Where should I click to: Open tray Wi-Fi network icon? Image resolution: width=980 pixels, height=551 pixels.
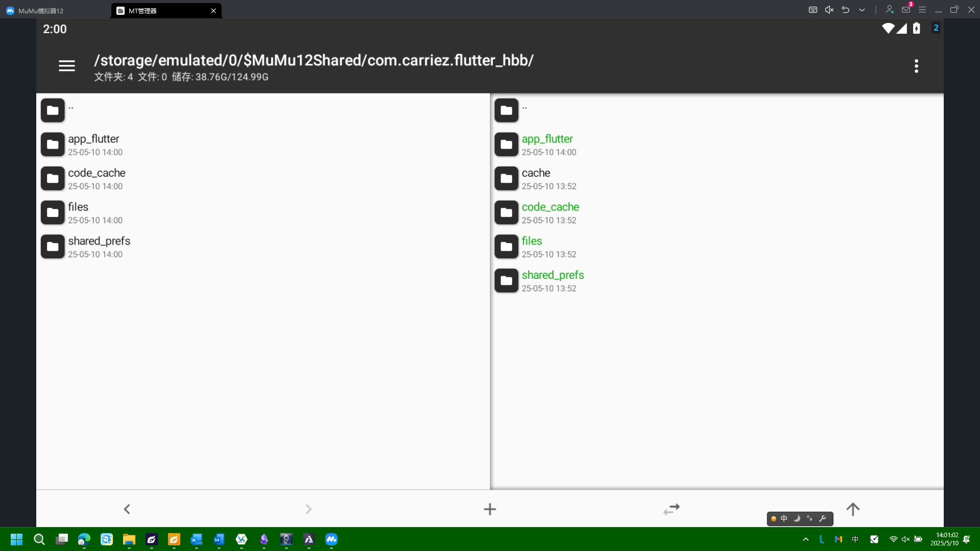coord(893,539)
